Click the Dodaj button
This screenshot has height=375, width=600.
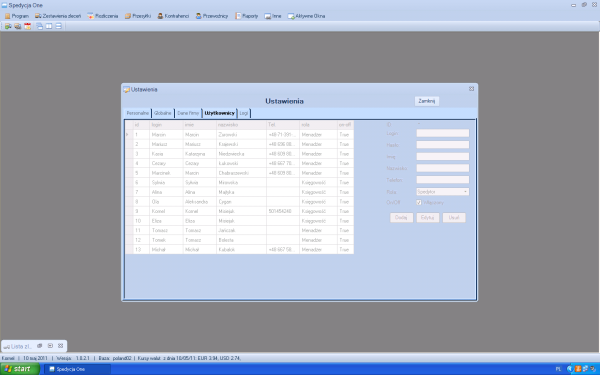point(401,217)
